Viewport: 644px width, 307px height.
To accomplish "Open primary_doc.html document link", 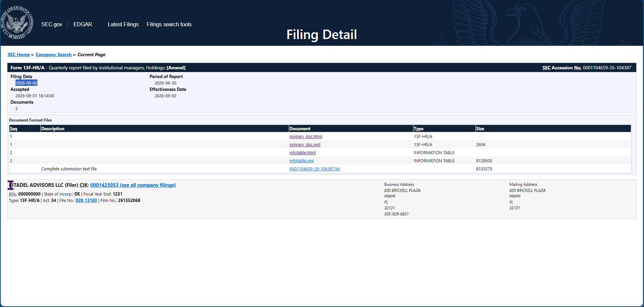I will [x=306, y=137].
